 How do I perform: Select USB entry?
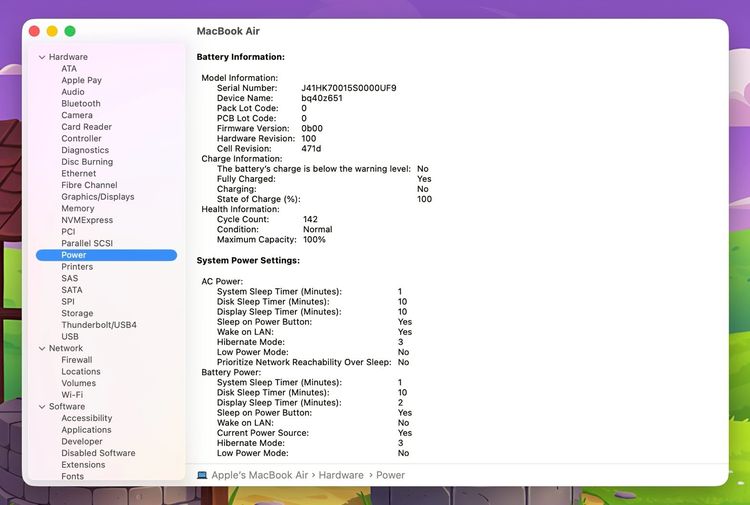point(70,337)
